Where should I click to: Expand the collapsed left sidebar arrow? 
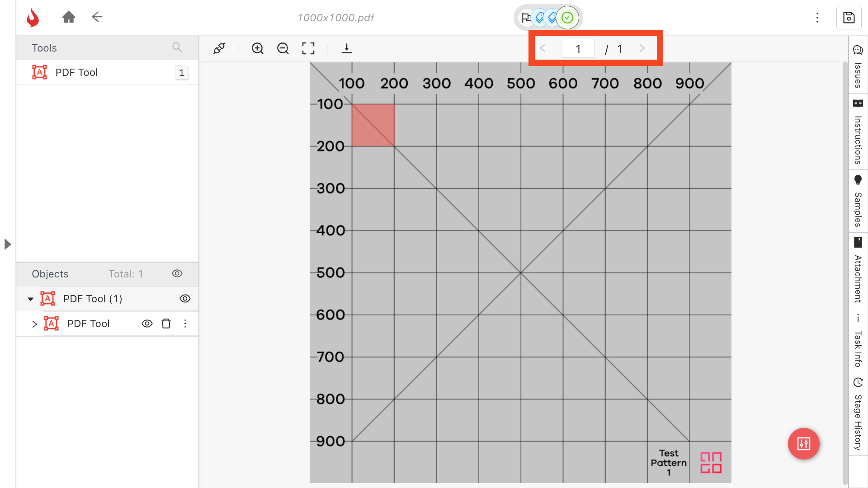coord(7,244)
